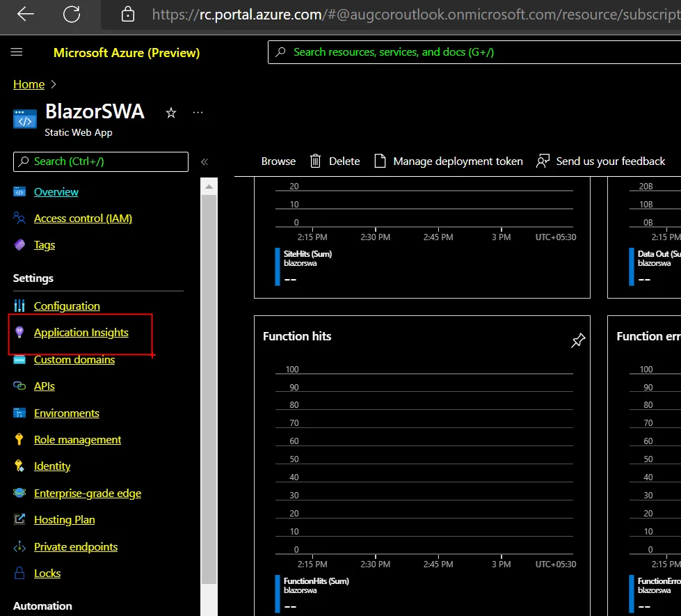The height and width of the screenshot is (616, 681).
Task: Go to Custom domains settings
Action: pyautogui.click(x=74, y=360)
